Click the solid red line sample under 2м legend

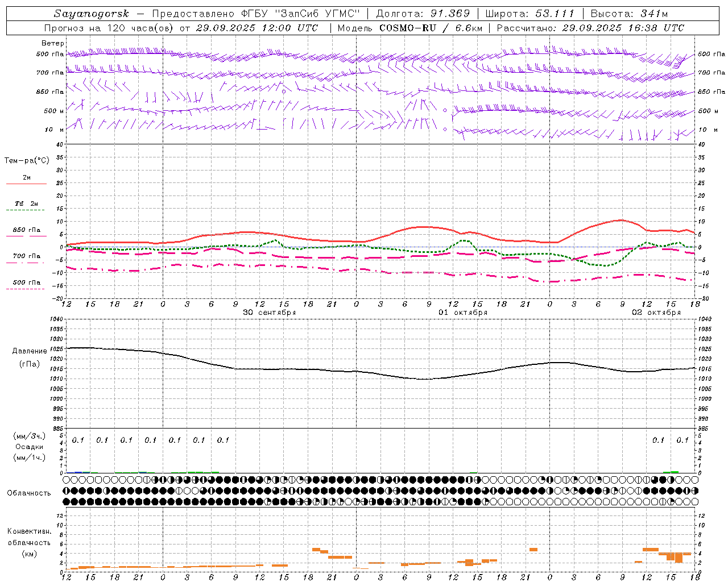pyautogui.click(x=26, y=184)
